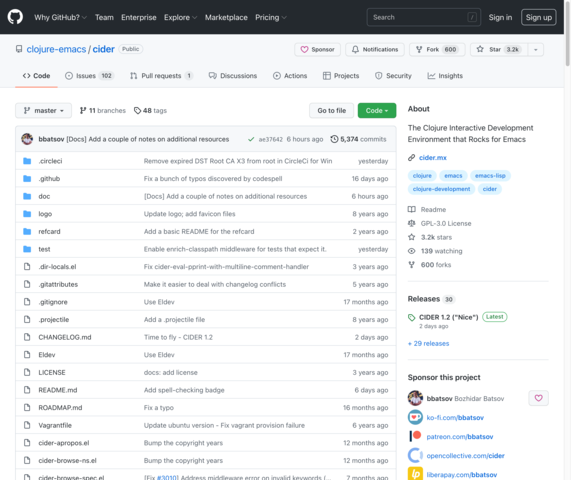The height and width of the screenshot is (480, 571).
Task: Click the GitHub octocat logo
Action: click(15, 17)
